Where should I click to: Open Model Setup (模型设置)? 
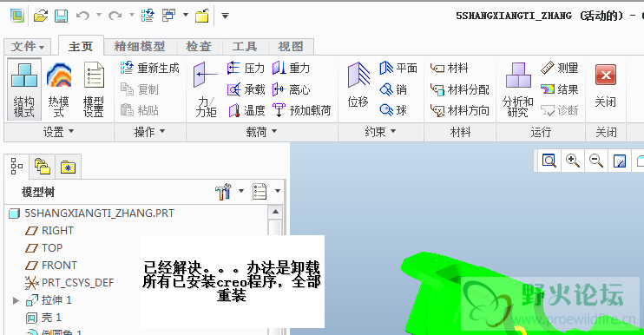point(94,89)
